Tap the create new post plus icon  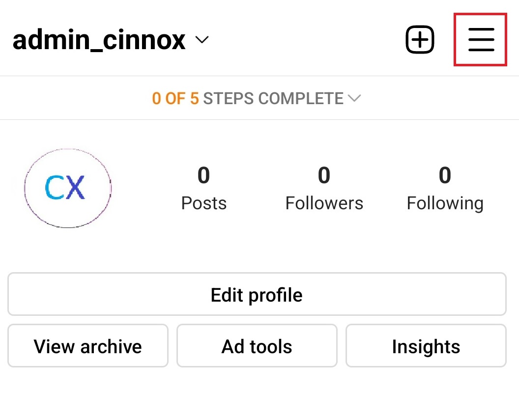[420, 40]
